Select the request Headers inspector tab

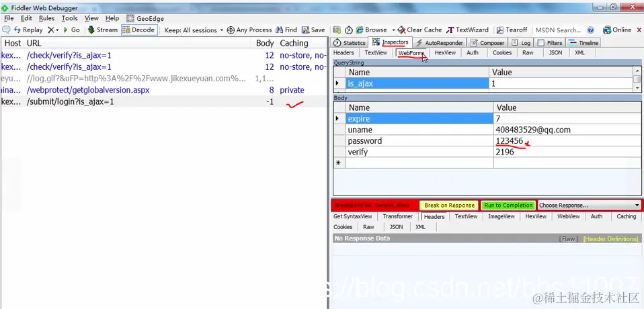344,52
